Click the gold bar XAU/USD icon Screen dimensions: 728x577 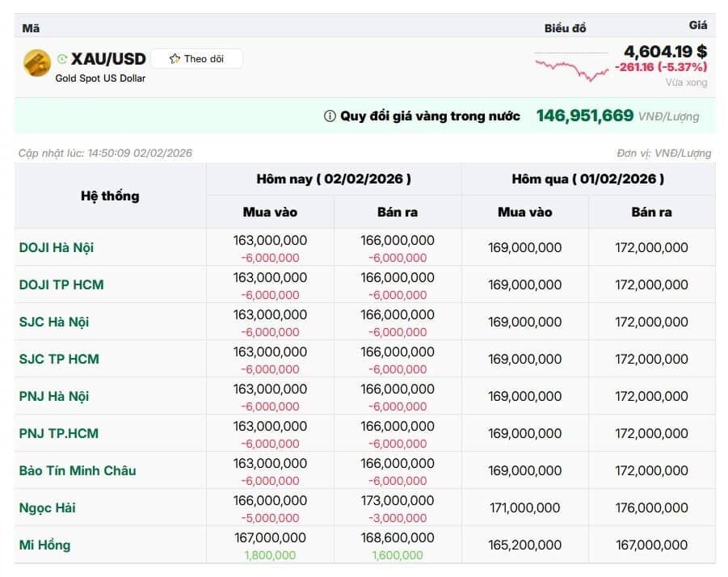(x=37, y=63)
